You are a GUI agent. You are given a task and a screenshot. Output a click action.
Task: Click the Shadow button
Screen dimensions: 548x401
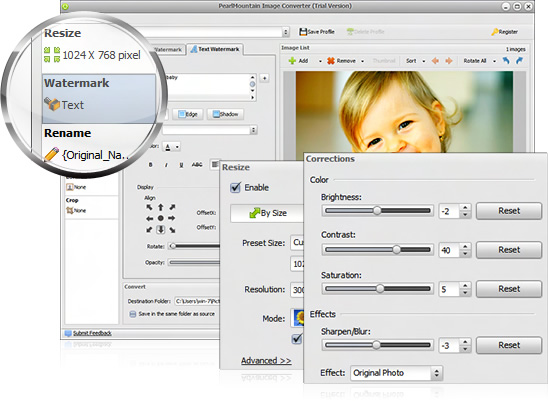[x=225, y=114]
